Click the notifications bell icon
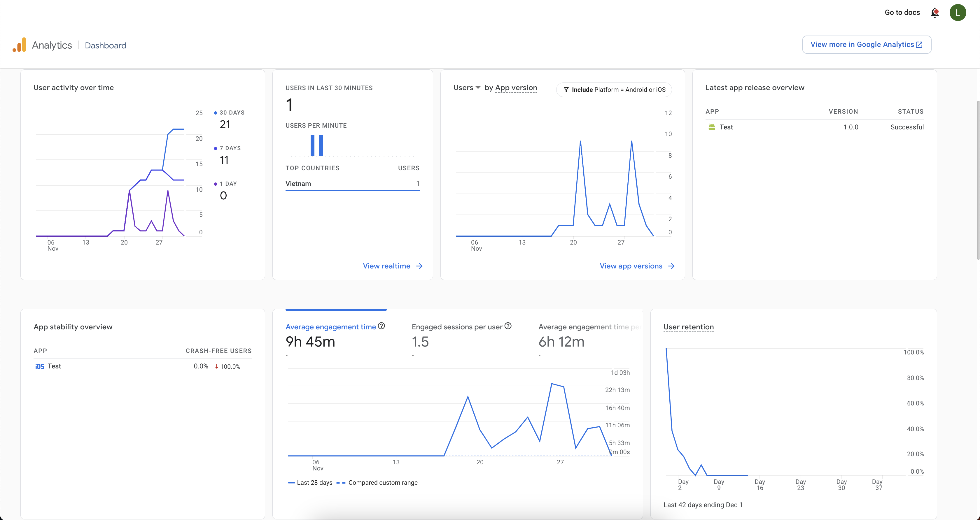Viewport: 980px width, 520px height. point(935,13)
